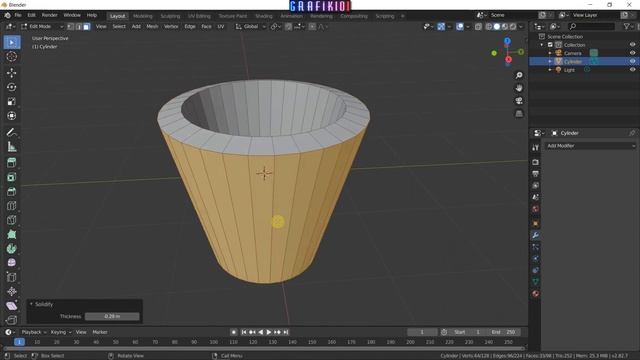Toggle the camera view icon
This screenshot has width=640, height=360.
519,101
